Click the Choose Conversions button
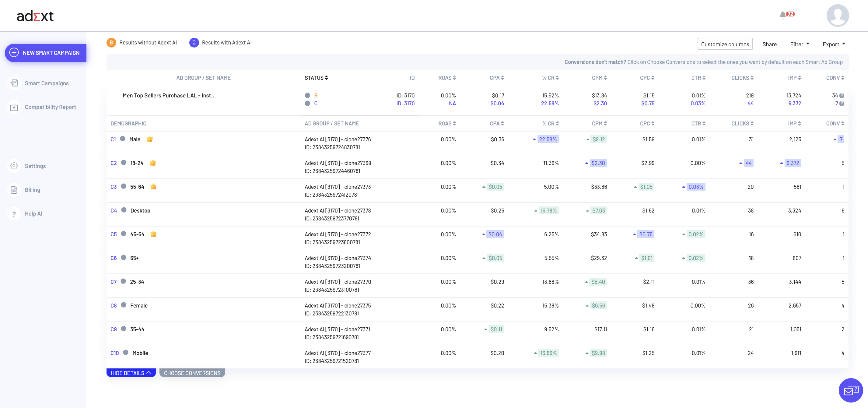This screenshot has width=868, height=408. [x=192, y=373]
